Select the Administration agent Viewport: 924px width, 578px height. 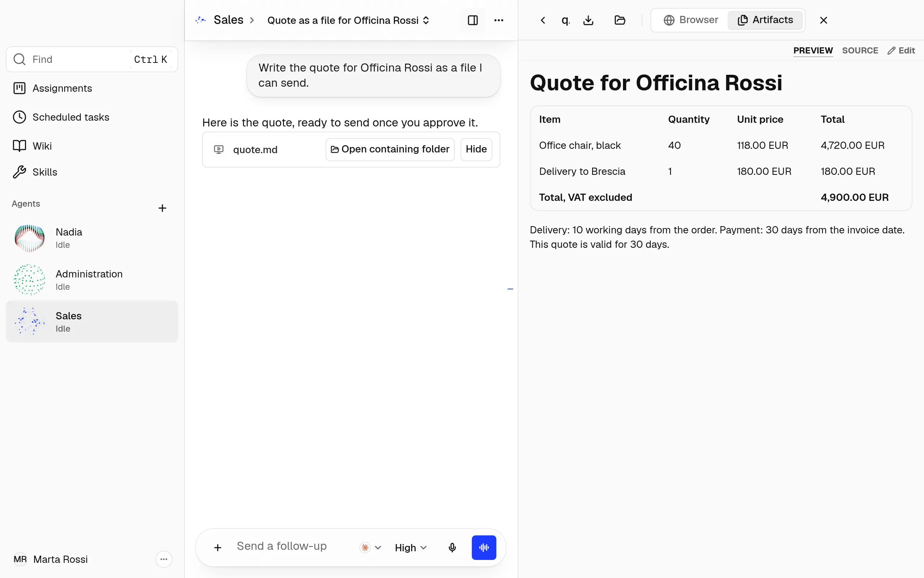pos(92,280)
